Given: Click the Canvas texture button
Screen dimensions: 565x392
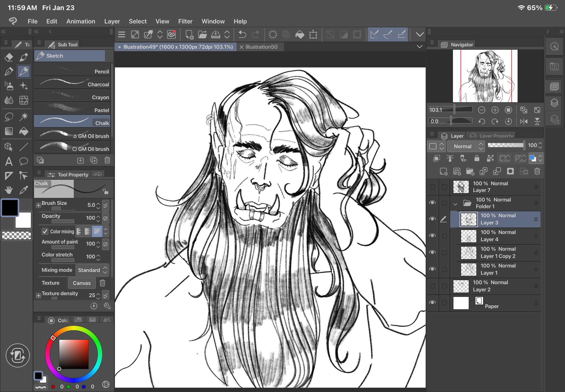Looking at the screenshot, I should 82,283.
